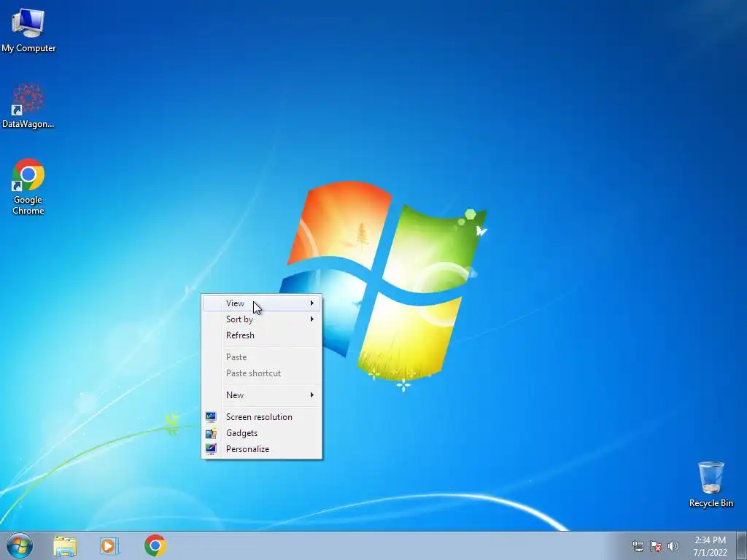747x560 pixels.
Task: Open the volume speaker tray icon
Action: (673, 546)
